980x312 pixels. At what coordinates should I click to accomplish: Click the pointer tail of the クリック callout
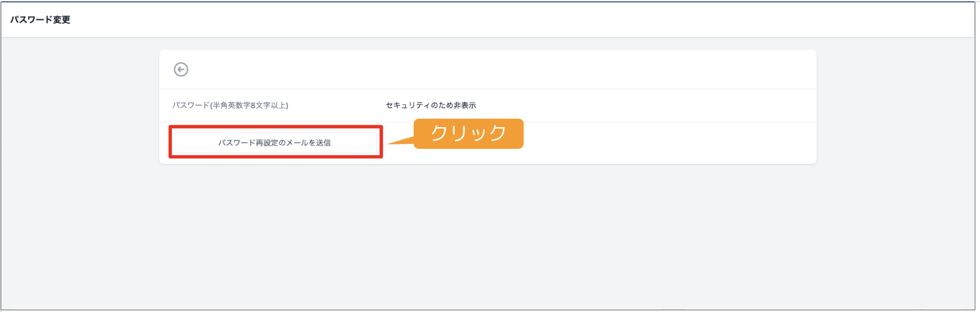click(401, 141)
